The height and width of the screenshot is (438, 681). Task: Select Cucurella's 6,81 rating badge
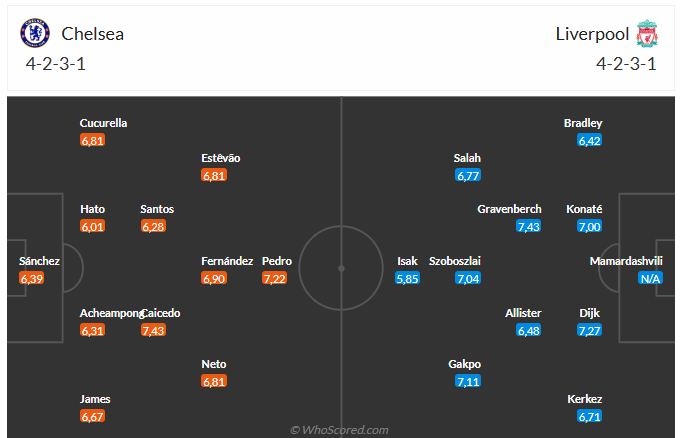coord(93,140)
